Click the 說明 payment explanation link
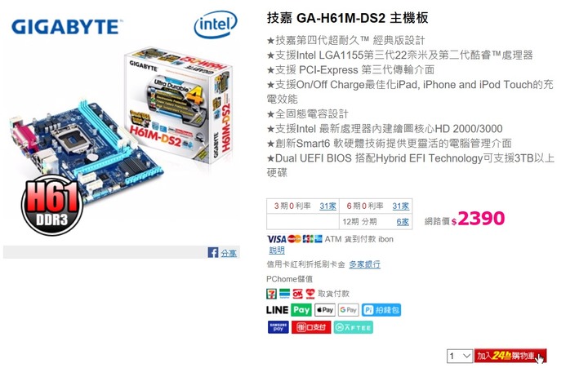This screenshot has height=368, width=588. click(277, 251)
